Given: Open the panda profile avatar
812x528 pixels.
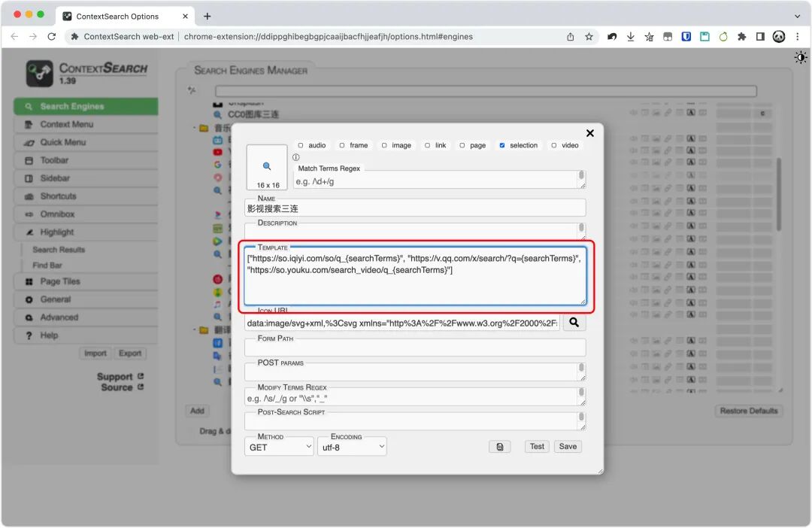Looking at the screenshot, I should coord(779,37).
